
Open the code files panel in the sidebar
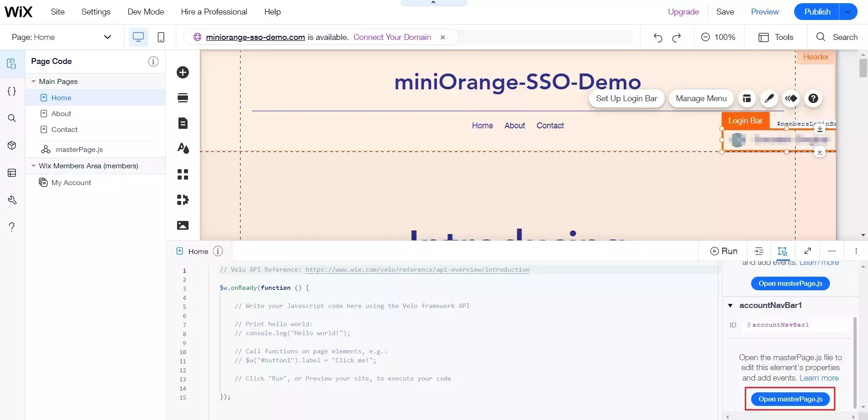tap(11, 91)
